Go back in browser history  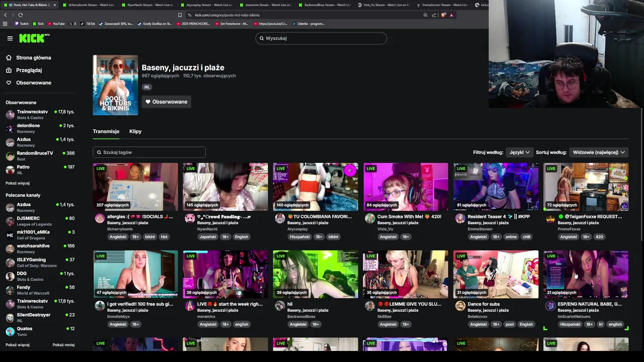click(6, 15)
